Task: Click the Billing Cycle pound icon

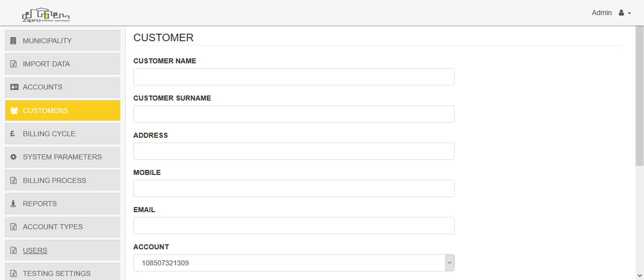Action: (13, 134)
